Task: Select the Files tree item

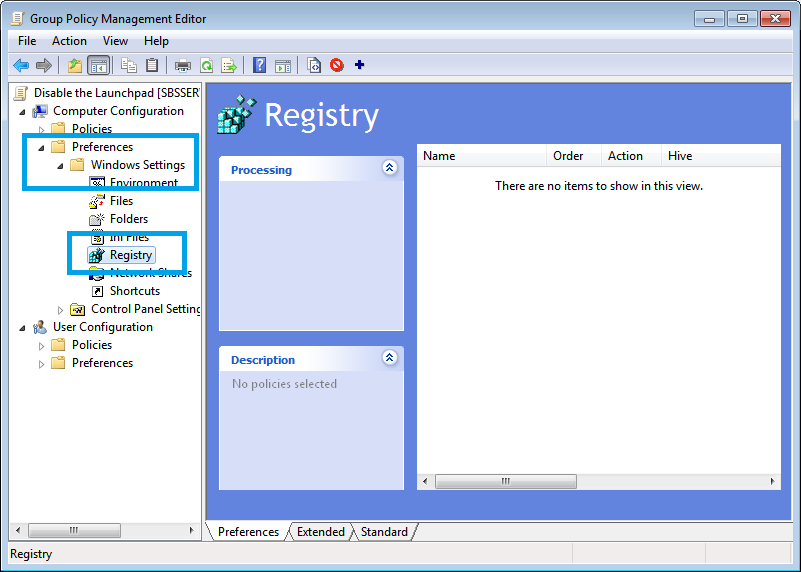Action: 121,201
